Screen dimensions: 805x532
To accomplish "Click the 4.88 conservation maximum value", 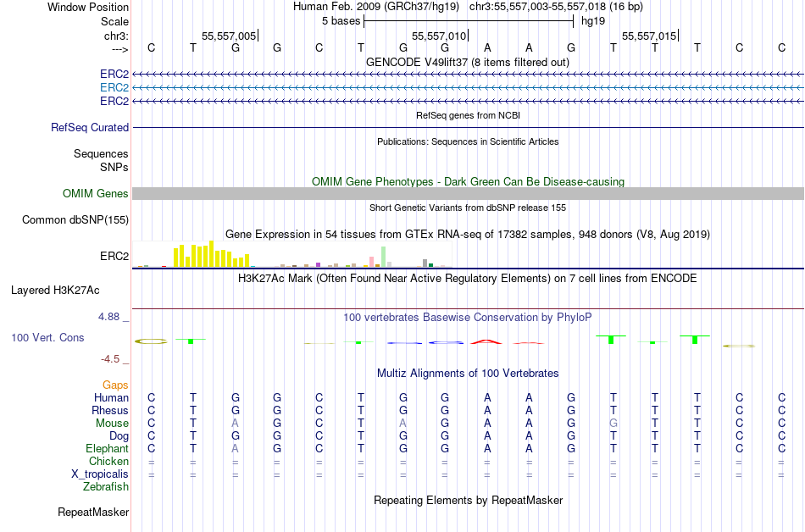I will pos(108,317).
